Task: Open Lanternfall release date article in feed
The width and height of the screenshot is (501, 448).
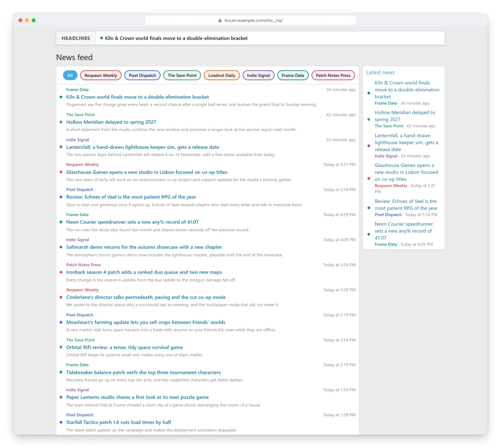Action: [142, 147]
